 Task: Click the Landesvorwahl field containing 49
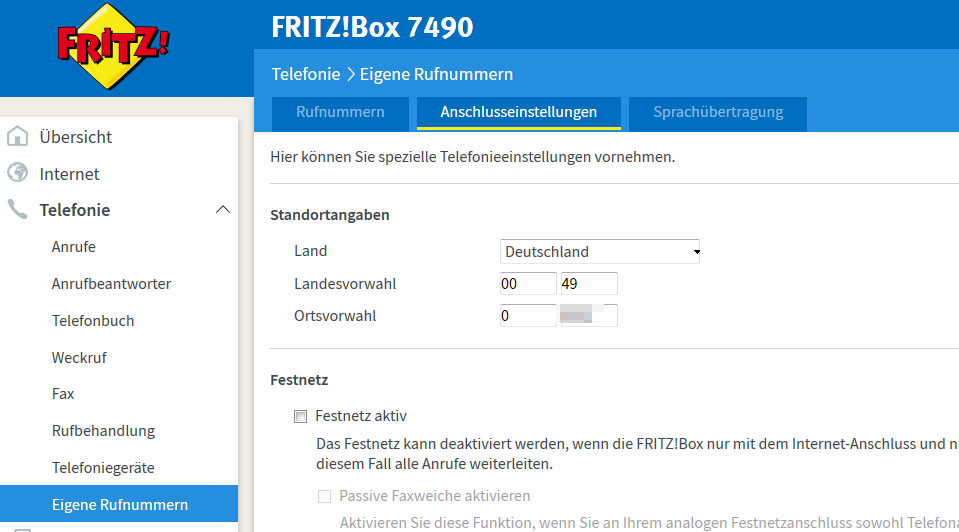coord(588,284)
